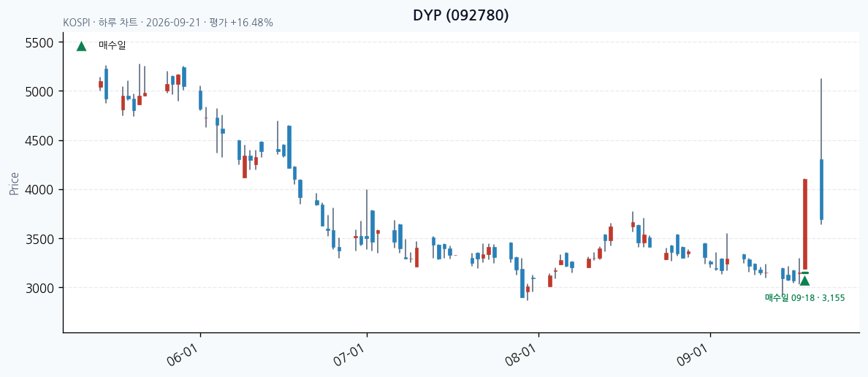Click the y-axis label 3500

coord(39,239)
